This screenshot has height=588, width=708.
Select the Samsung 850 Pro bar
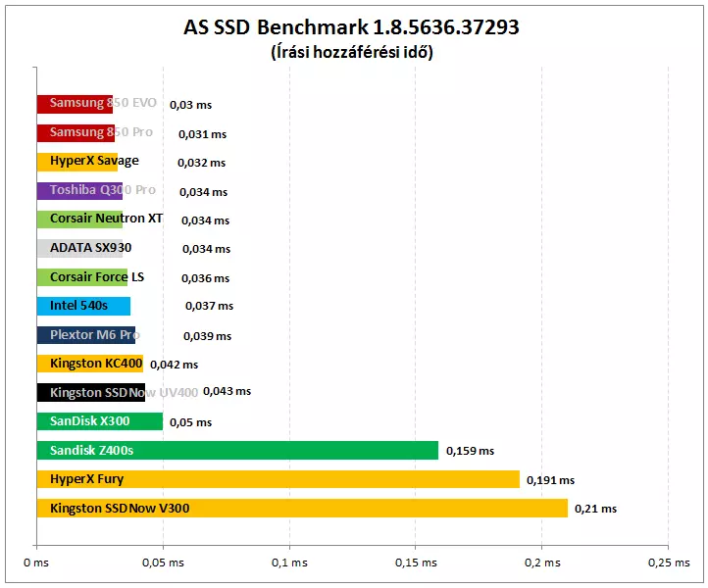(x=76, y=133)
